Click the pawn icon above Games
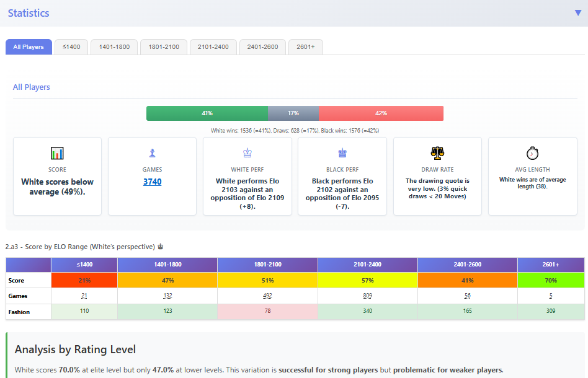The width and height of the screenshot is (588, 378). (152, 153)
